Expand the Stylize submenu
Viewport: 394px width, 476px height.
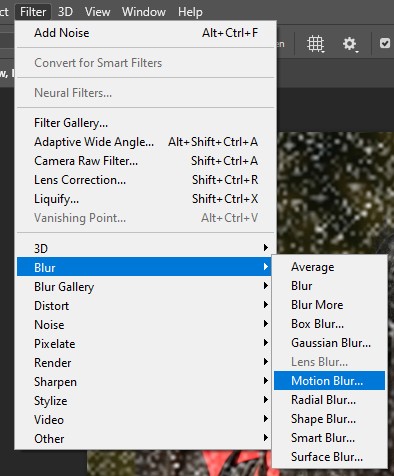144,401
